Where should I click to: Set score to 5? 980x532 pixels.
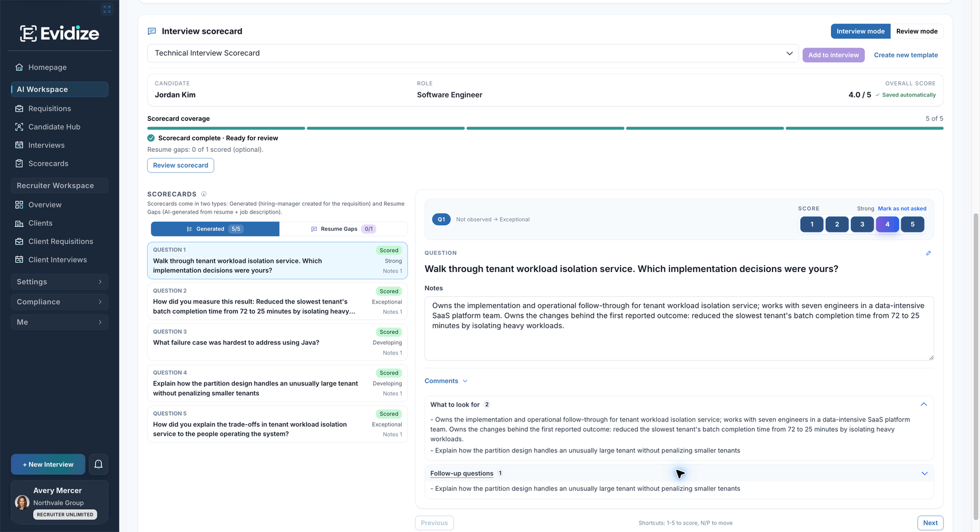[912, 224]
